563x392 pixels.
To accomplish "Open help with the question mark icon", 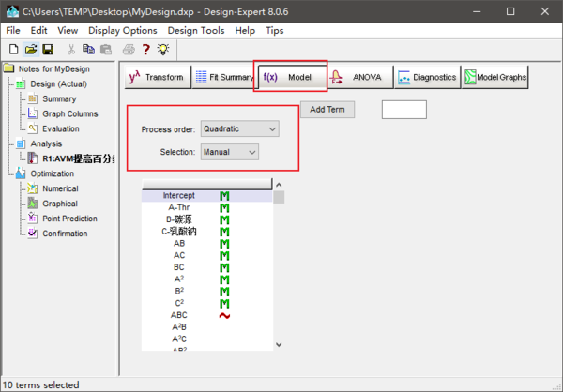I will pos(147,49).
